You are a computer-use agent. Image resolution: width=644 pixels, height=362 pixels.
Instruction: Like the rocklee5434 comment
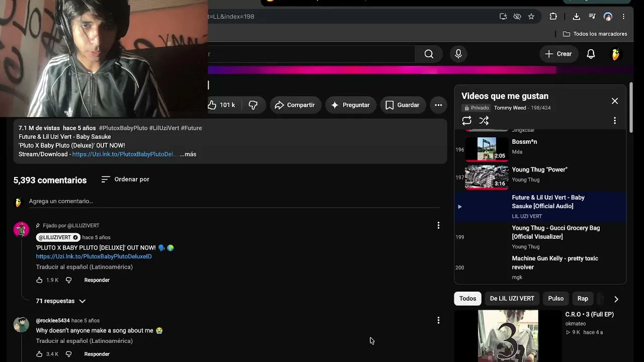tap(39, 354)
